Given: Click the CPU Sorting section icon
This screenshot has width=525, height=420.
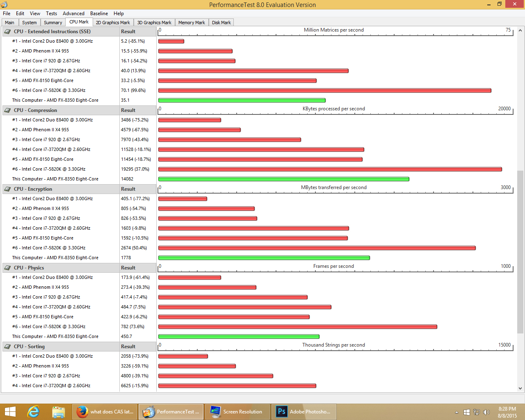Looking at the screenshot, I should [7, 347].
